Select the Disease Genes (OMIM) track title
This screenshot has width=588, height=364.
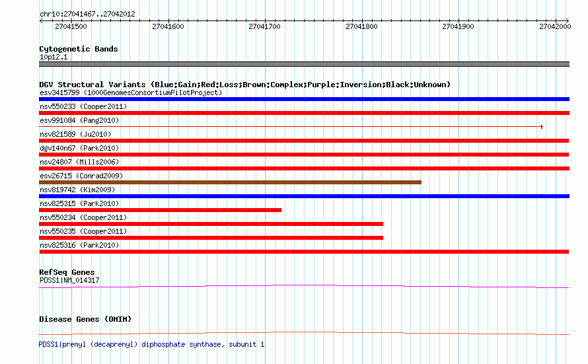click(85, 319)
